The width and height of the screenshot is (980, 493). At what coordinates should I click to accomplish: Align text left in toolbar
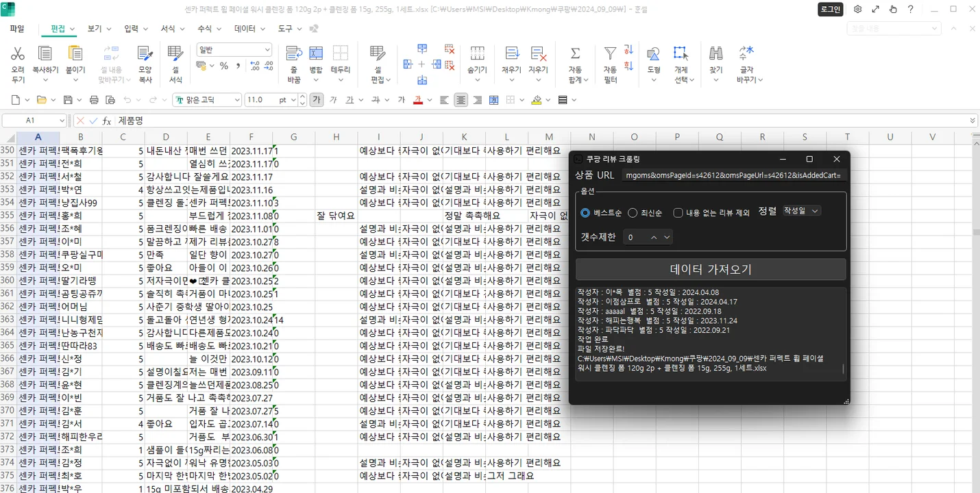pos(444,100)
